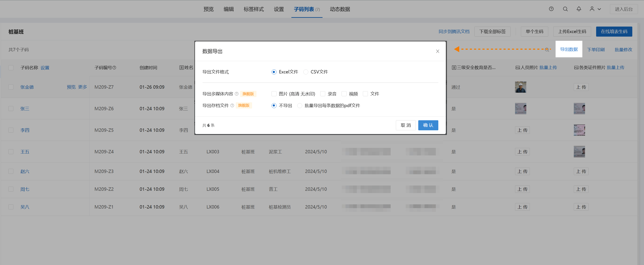
Task: Select 批量导出每条数据的pdf文件 radio option
Action: (x=300, y=106)
